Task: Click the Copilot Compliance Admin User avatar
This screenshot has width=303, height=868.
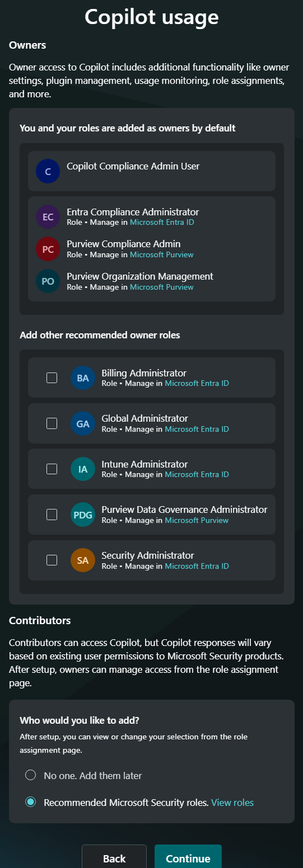Action: 48,171
